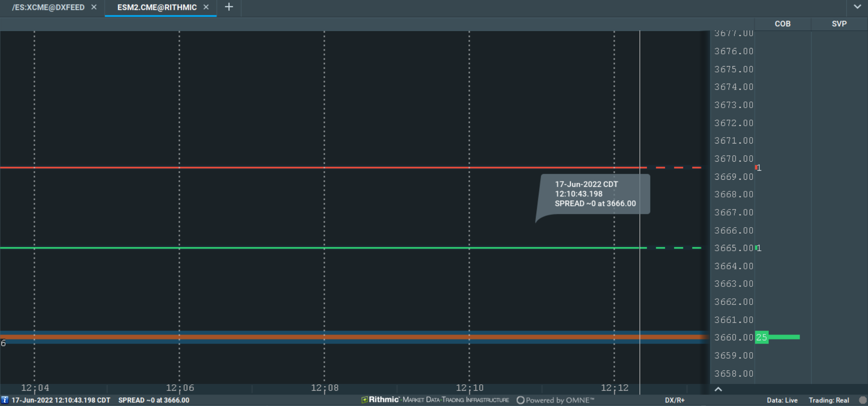Viewport: 868px width, 406px height.
Task: Close the /ES:XCME@DXFEED tab
Action: tap(94, 7)
